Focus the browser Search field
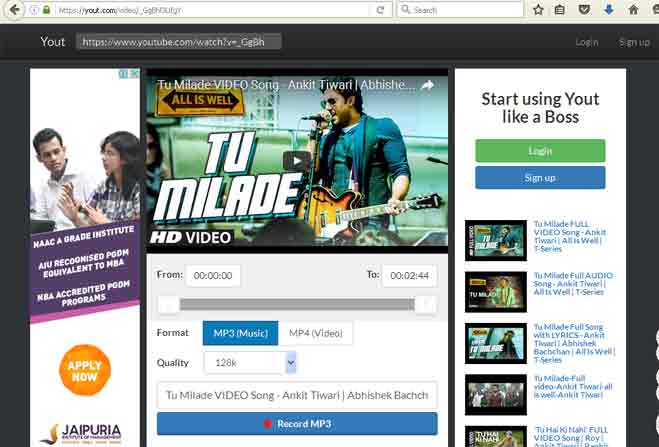Viewport: 659px width, 447px height. [460, 10]
